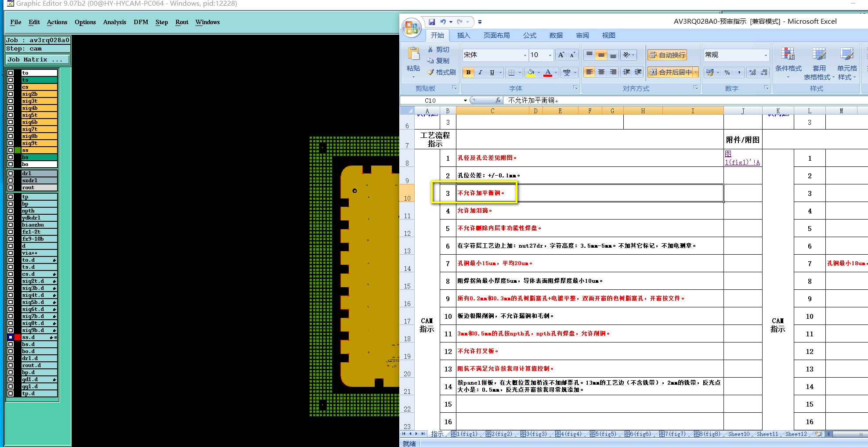The image size is (868, 447).
Task: Tick the checkbox beside layer 'rout'
Action: (11, 187)
